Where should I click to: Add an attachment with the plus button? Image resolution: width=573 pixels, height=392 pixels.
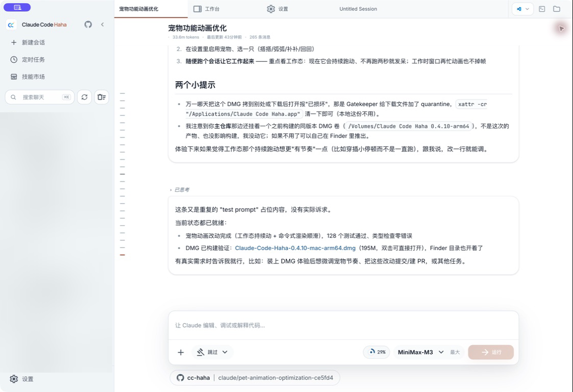(181, 352)
